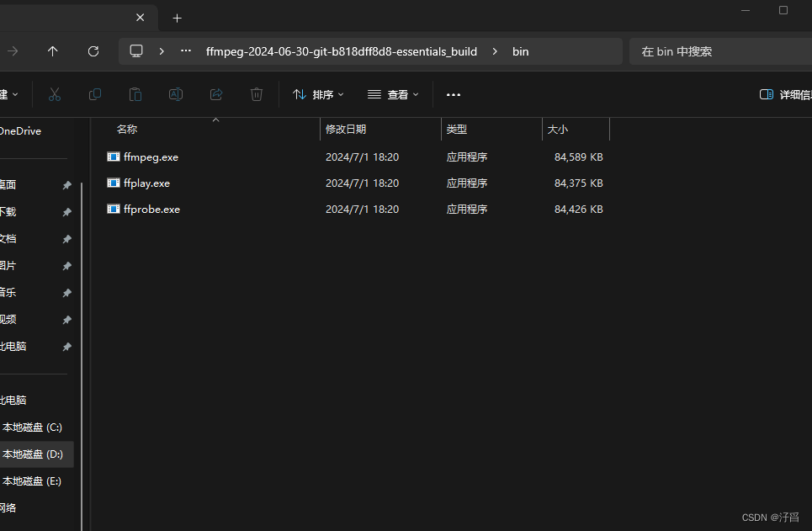Go forward with the navigation arrow

click(13, 51)
